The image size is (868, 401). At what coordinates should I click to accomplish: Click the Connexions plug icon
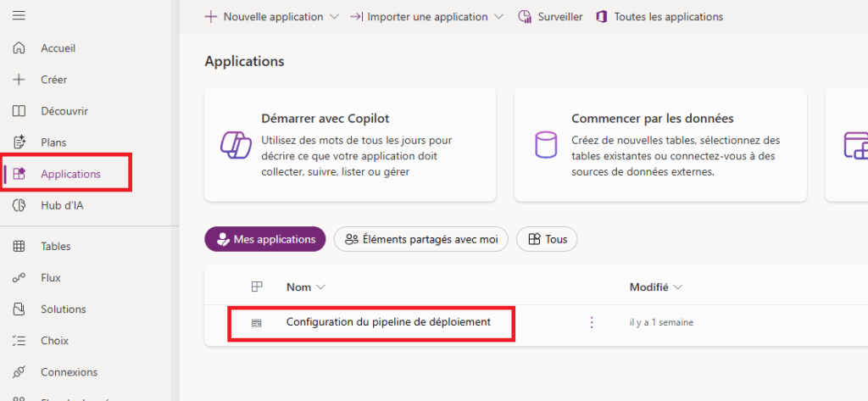[19, 372]
